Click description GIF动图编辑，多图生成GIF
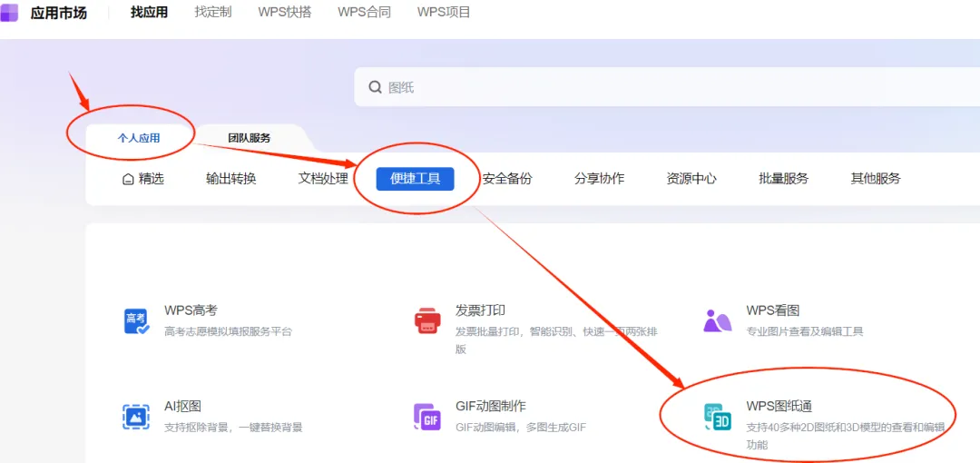The image size is (980, 463). [520, 428]
